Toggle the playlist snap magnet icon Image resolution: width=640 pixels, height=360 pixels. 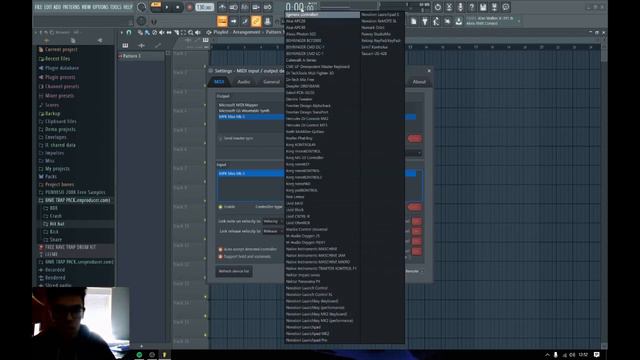click(x=129, y=32)
